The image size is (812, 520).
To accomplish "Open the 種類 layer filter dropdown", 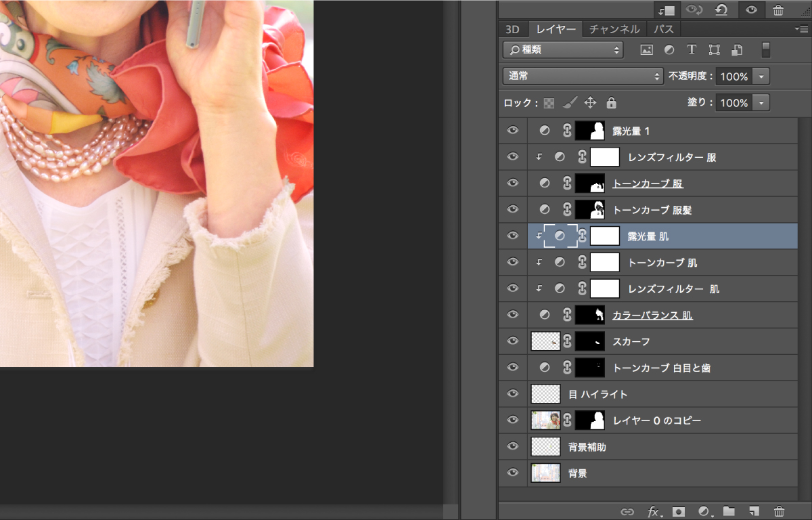I will coord(562,49).
